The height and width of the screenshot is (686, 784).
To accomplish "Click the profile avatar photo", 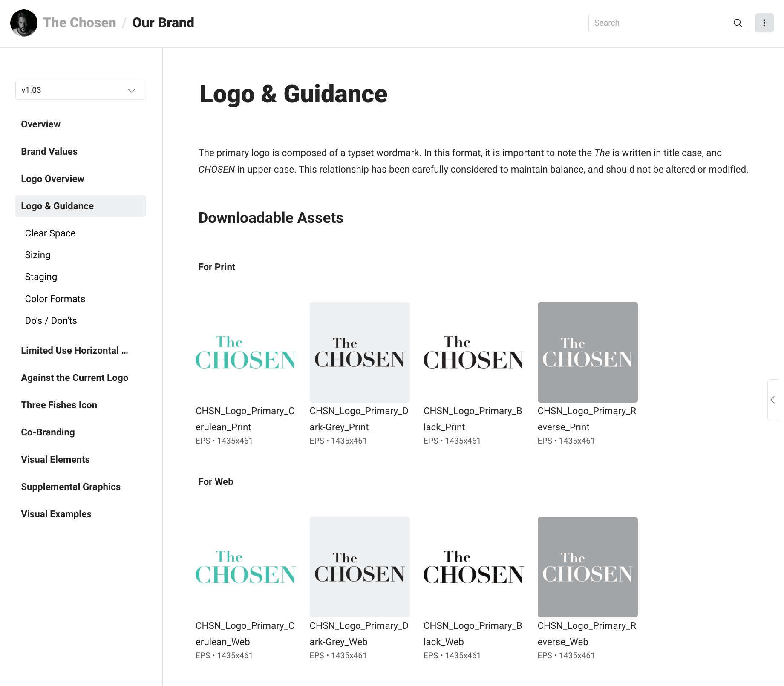I will click(x=24, y=23).
